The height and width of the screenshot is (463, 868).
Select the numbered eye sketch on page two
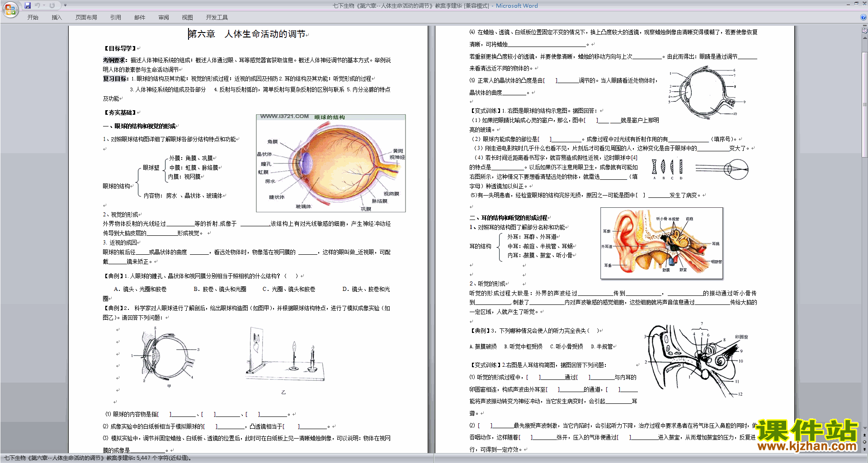[x=708, y=92]
